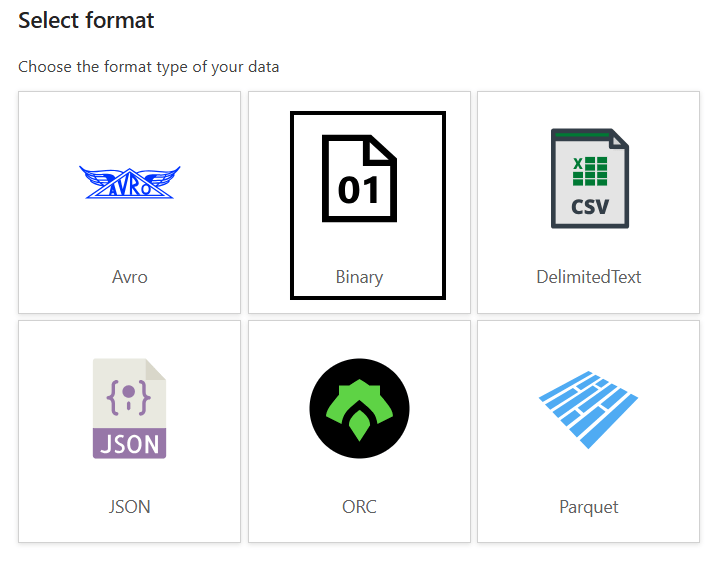
Task: Click the 'Choose the format type' description
Action: pyautogui.click(x=149, y=67)
